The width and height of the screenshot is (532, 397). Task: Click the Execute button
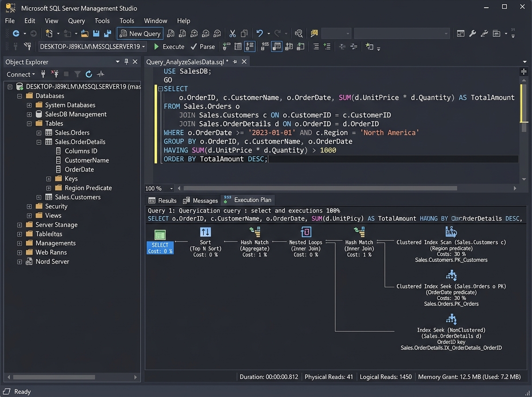(169, 46)
